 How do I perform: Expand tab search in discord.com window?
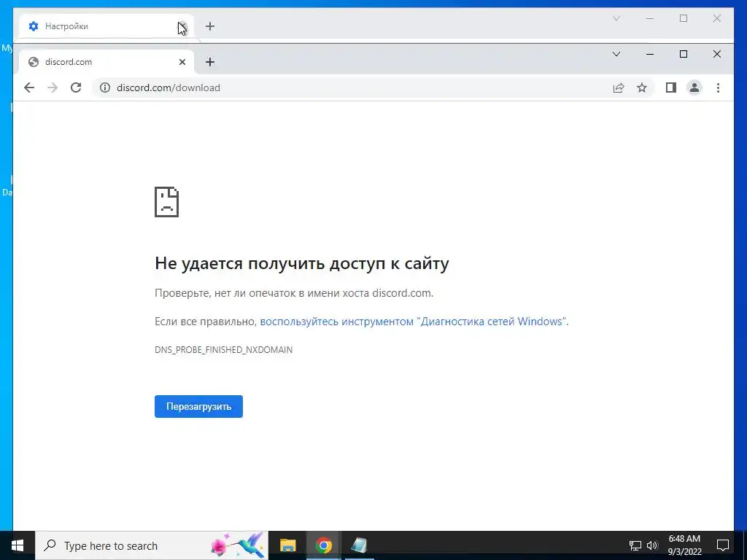pos(616,54)
